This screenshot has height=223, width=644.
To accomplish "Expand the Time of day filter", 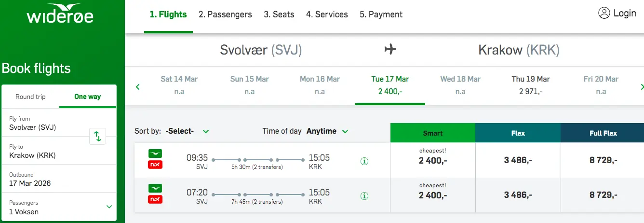I will click(x=328, y=131).
